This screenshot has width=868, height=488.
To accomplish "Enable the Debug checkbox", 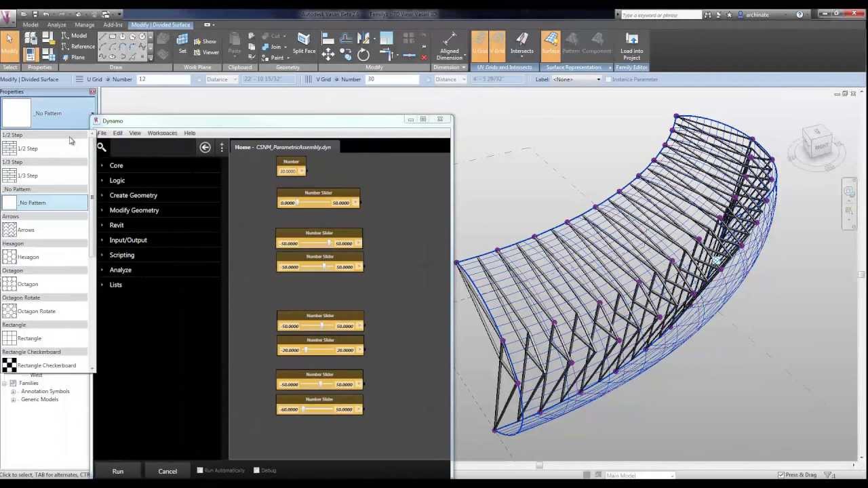I will 257,470.
